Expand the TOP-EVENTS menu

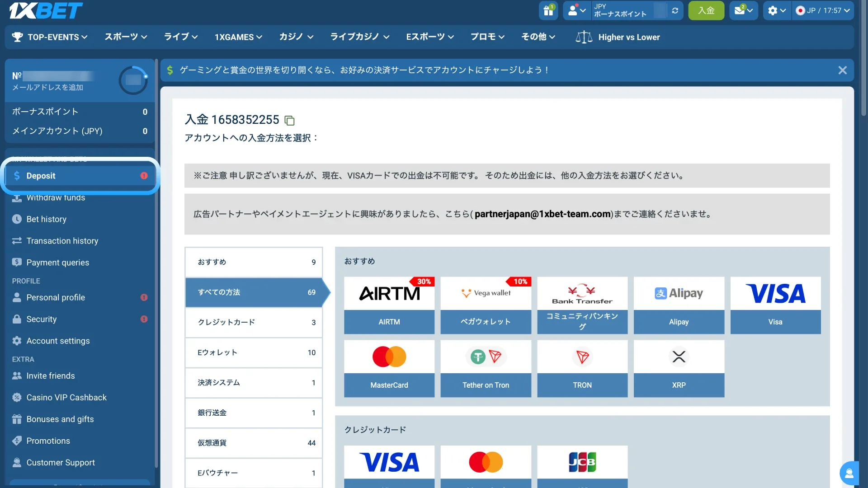[50, 37]
